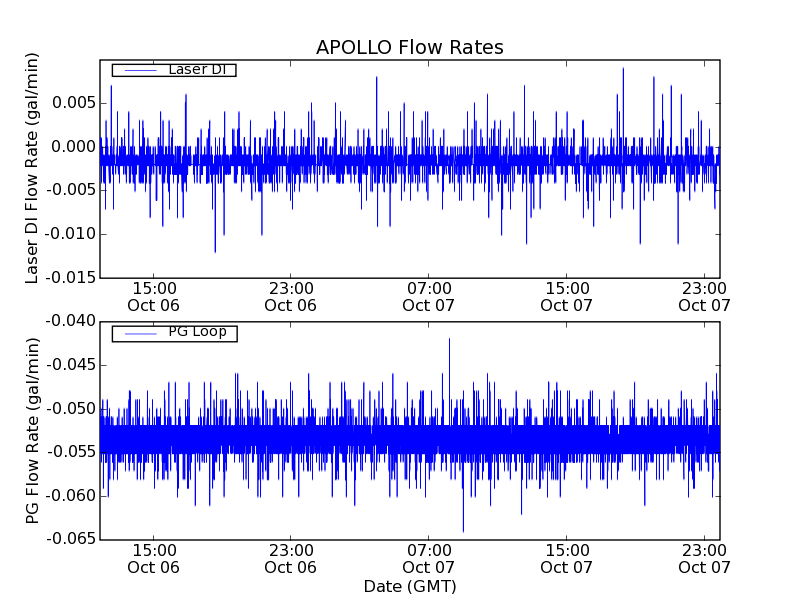Select the "PG Loop" legend label
This screenshot has height=600, width=800.
click(196, 332)
